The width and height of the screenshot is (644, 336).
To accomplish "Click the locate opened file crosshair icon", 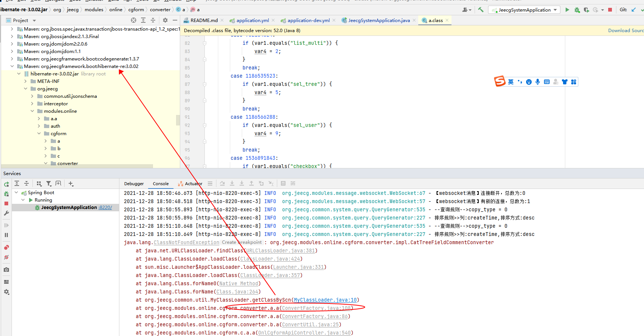I will pos(134,20).
